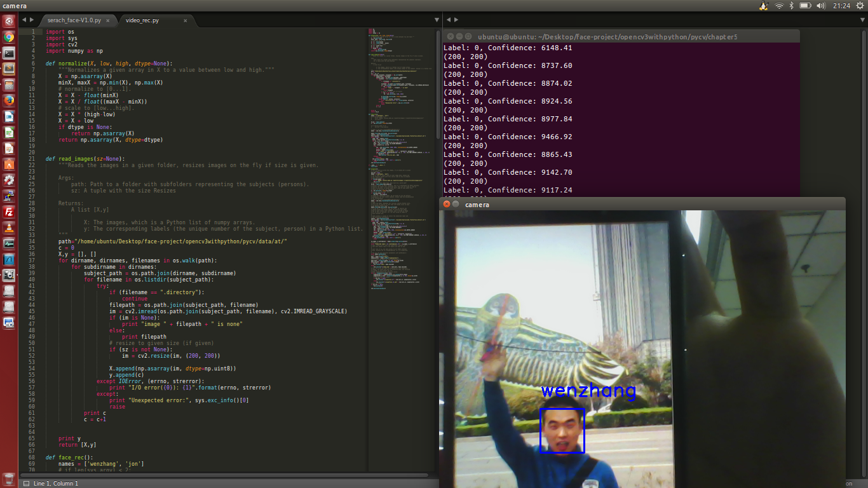Close the serach_face-V1.0.py tab

(x=107, y=20)
